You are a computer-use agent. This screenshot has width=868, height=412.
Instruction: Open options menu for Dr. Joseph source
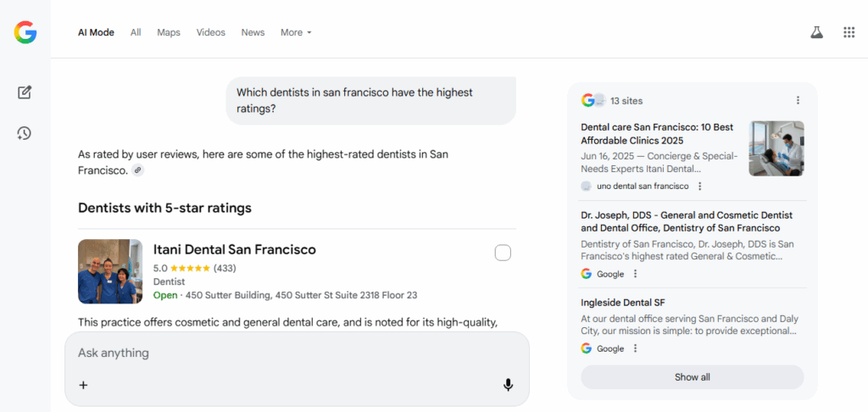tap(635, 274)
